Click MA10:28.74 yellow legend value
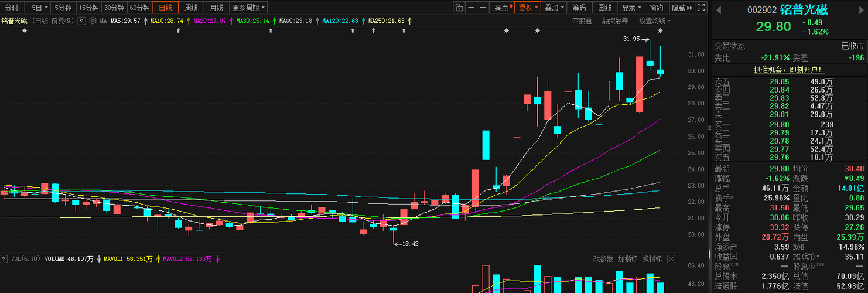Image resolution: width=868 pixels, height=293 pixels. coord(167,21)
